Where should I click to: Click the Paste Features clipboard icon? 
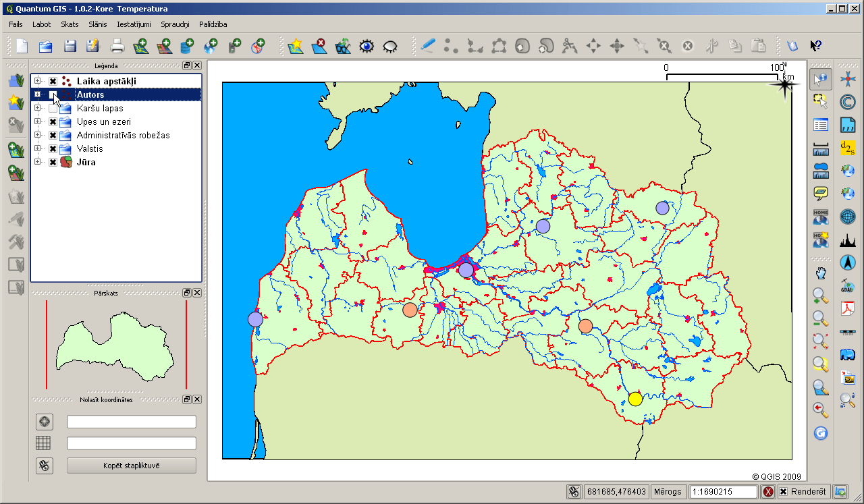coord(759,46)
